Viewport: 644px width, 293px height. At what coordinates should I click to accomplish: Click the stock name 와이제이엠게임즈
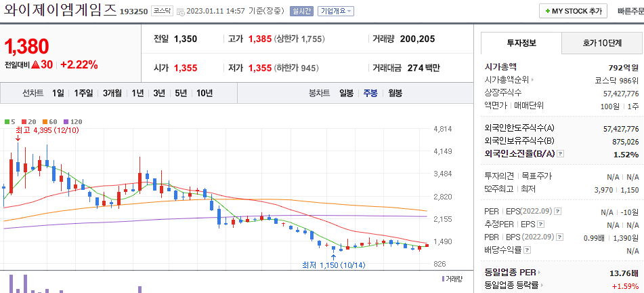[60, 10]
